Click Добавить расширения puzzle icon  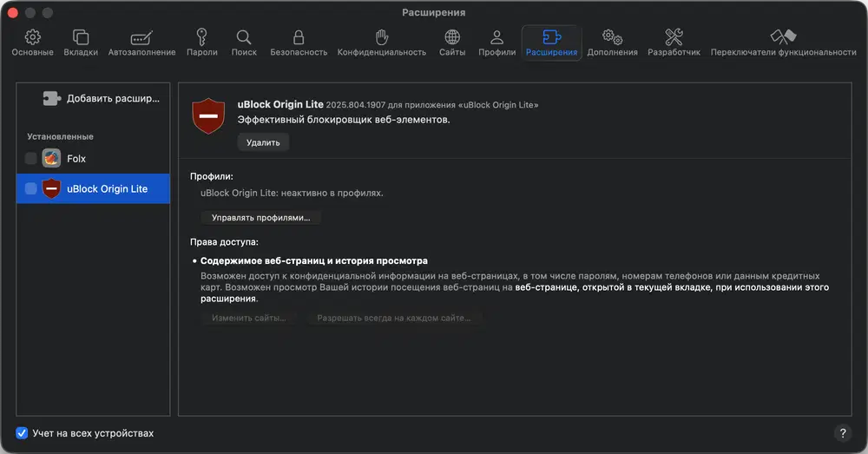click(51, 99)
